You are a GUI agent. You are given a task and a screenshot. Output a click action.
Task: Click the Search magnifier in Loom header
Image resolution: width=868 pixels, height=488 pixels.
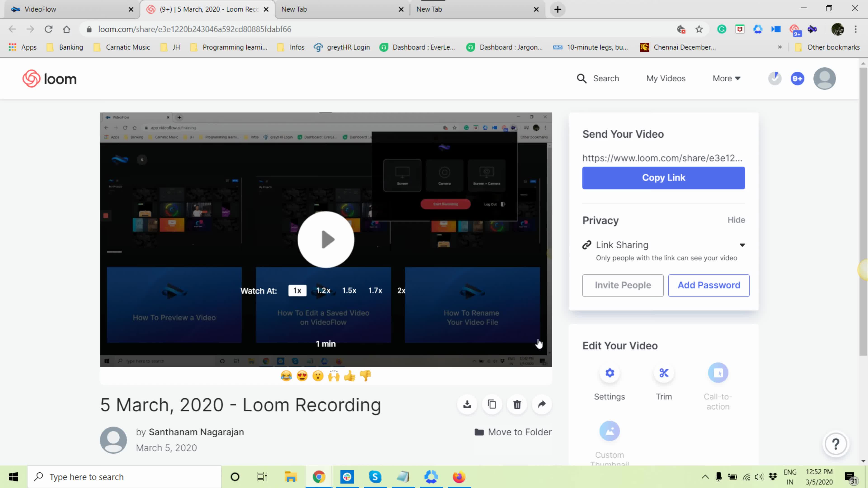pyautogui.click(x=582, y=78)
